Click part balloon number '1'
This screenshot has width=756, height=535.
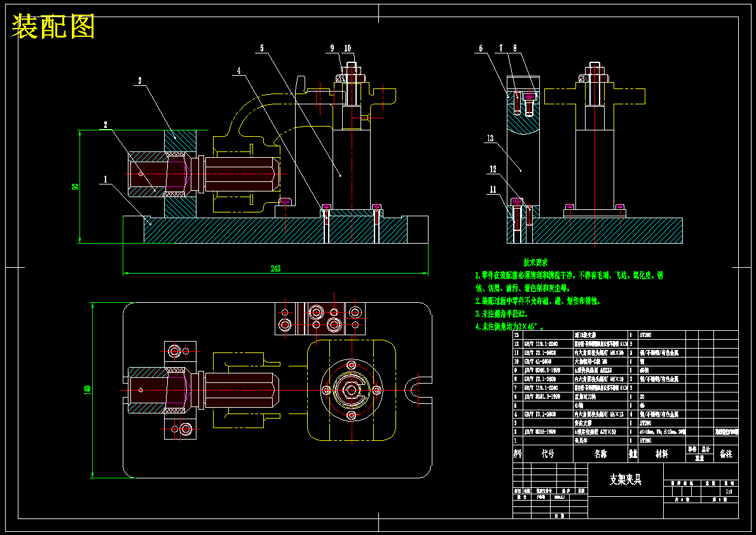click(106, 179)
